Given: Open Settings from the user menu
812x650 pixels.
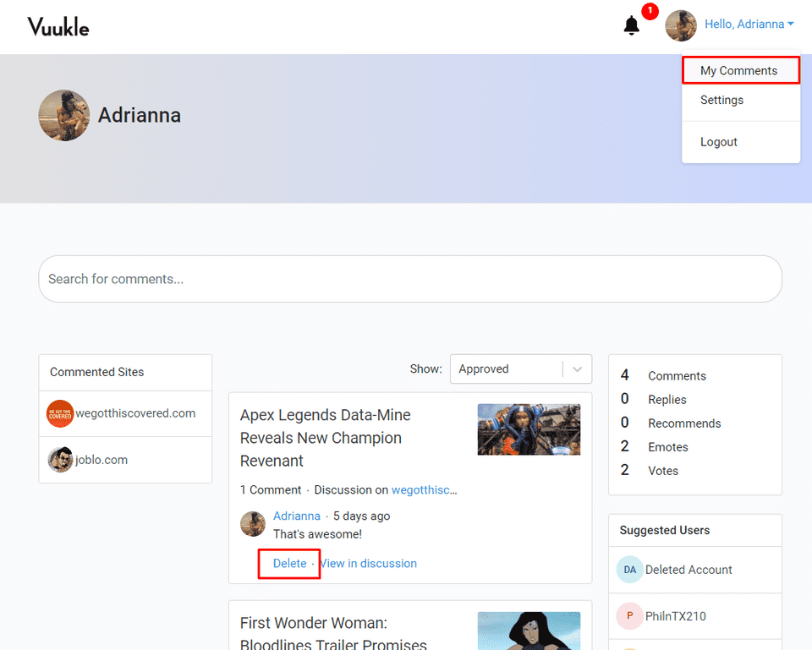Looking at the screenshot, I should [721, 100].
